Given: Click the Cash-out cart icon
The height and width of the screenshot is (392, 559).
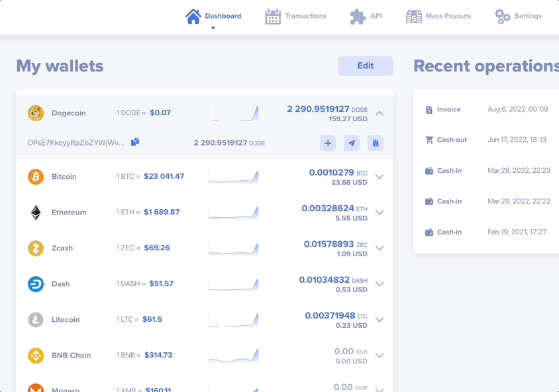Looking at the screenshot, I should tap(429, 140).
